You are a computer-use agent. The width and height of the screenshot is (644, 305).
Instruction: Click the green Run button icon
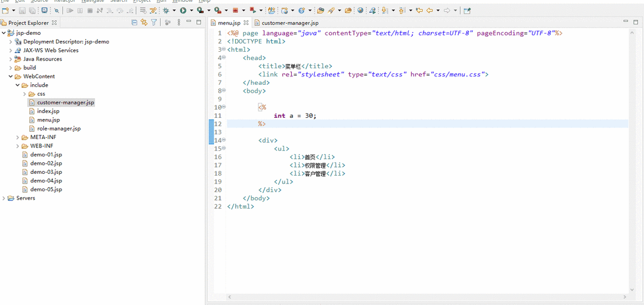point(183,10)
